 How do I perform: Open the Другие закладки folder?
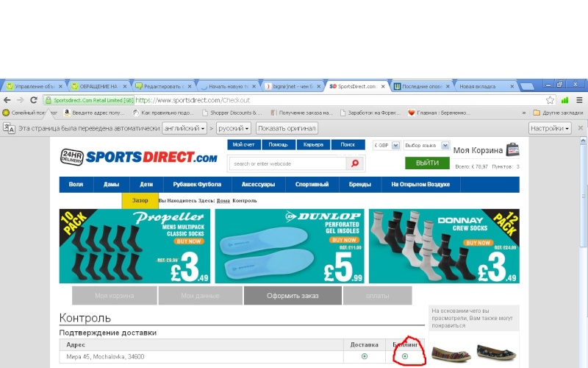(x=558, y=113)
